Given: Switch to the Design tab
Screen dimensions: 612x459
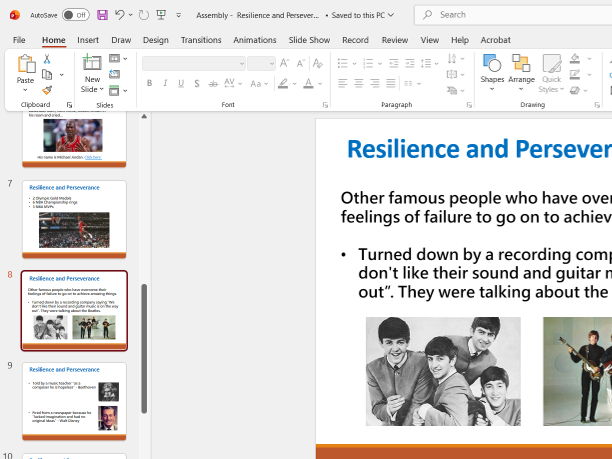Looking at the screenshot, I should (x=155, y=40).
